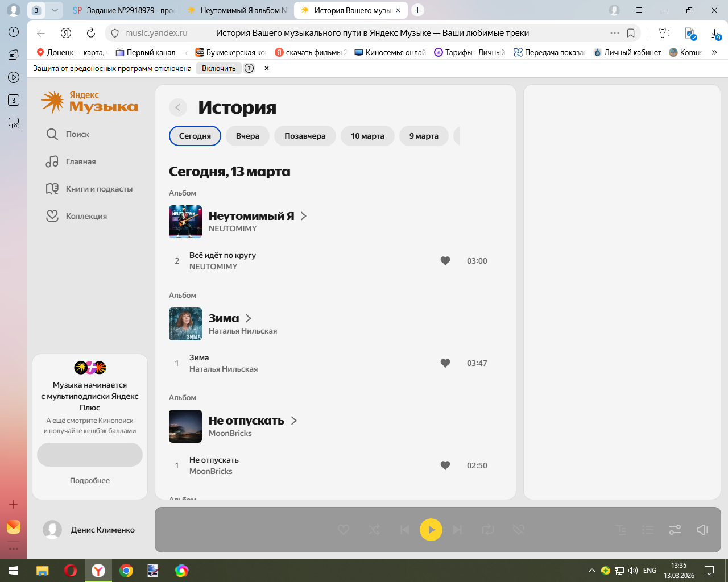Screen dimensions: 728x582
Task: Bookmark this page with the flag icon
Action: pos(631,33)
